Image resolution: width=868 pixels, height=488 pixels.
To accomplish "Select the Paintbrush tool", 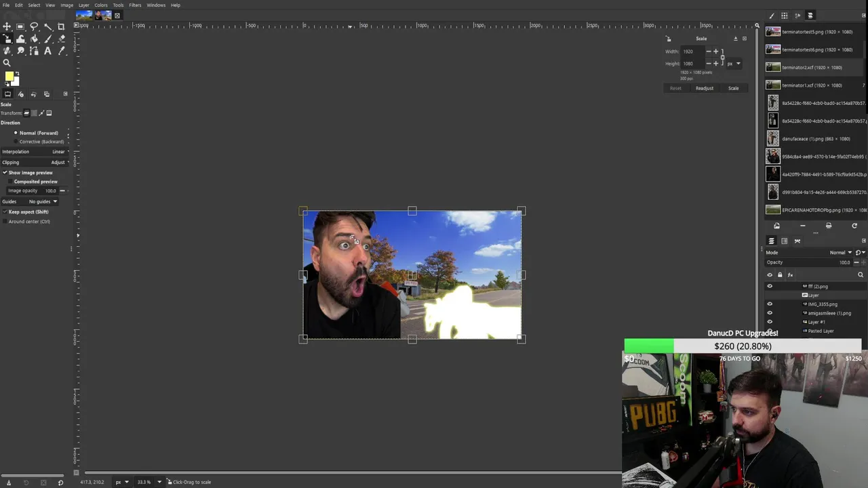I will click(x=48, y=39).
